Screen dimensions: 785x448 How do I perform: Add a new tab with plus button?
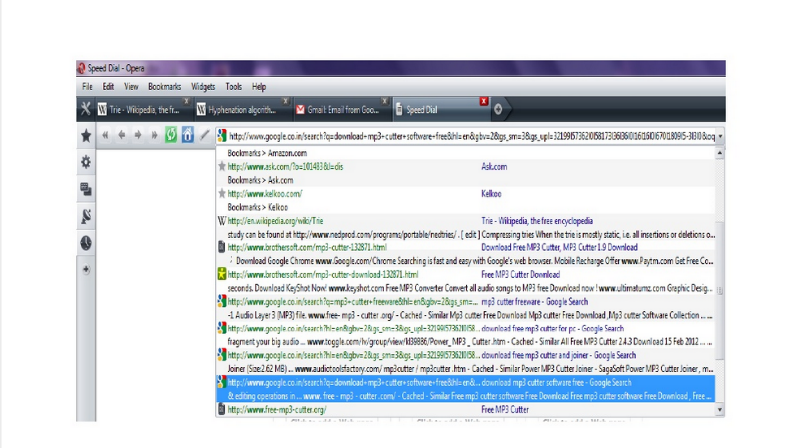click(x=498, y=109)
